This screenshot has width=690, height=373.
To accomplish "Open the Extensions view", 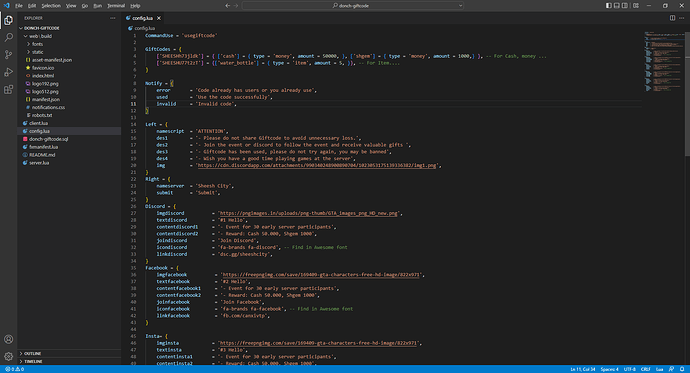I will point(8,90).
